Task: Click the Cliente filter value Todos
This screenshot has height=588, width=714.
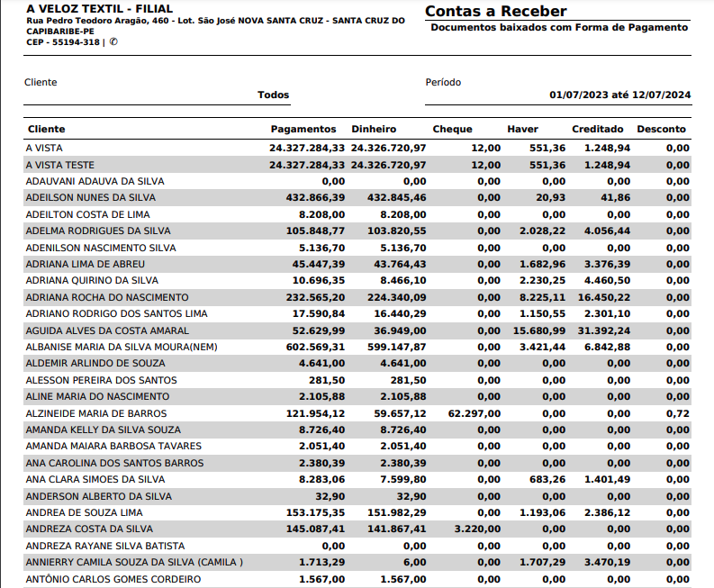Action: tap(273, 95)
